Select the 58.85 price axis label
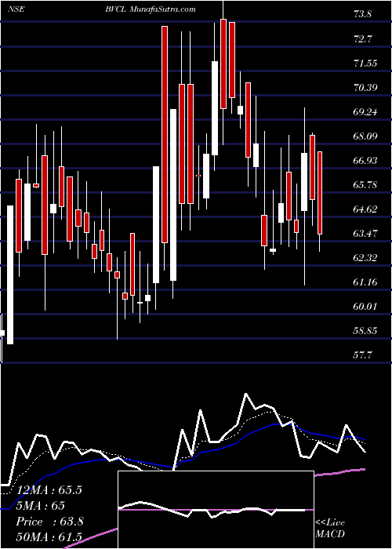 [x=365, y=330]
